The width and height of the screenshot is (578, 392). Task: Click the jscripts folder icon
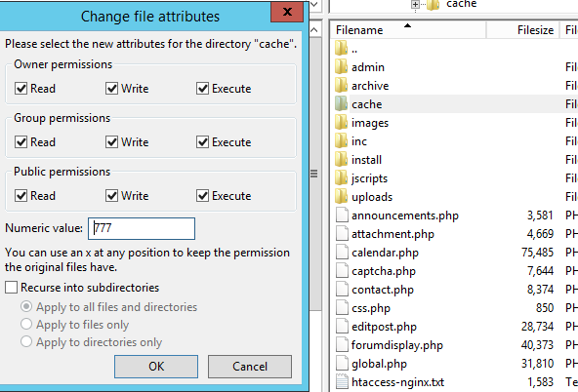coord(341,178)
